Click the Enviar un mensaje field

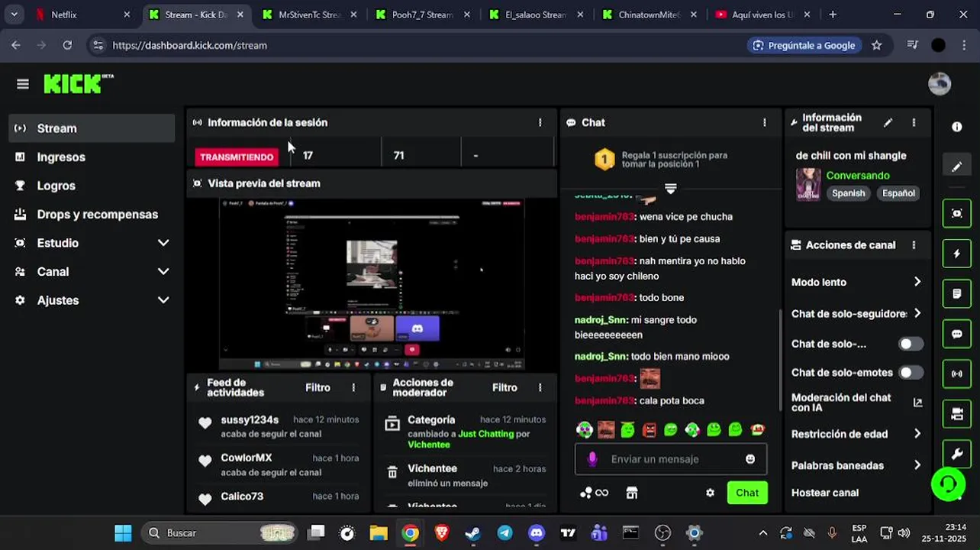(671, 459)
